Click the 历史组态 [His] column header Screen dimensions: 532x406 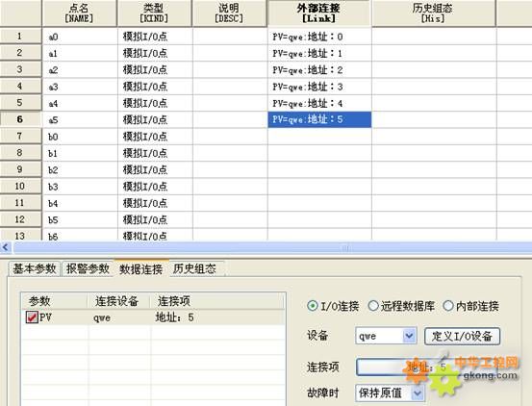[433, 13]
